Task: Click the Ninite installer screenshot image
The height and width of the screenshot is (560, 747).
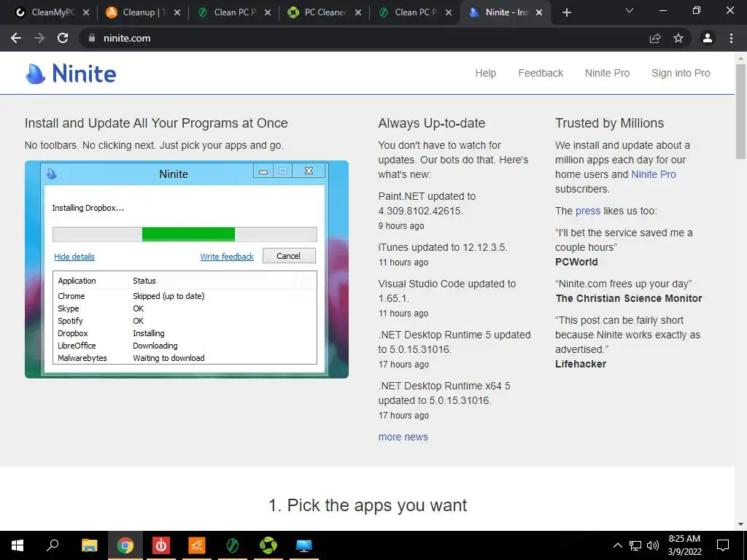Action: click(x=186, y=269)
